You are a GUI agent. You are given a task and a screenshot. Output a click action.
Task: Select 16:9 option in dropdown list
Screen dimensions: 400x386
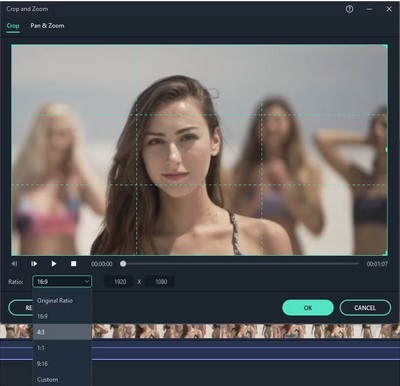[62, 316]
